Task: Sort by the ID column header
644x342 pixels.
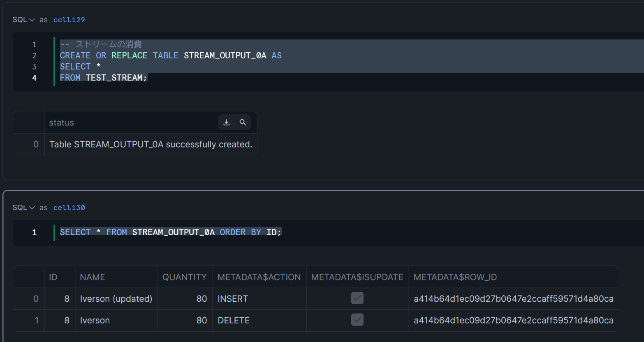Action: [x=60, y=277]
